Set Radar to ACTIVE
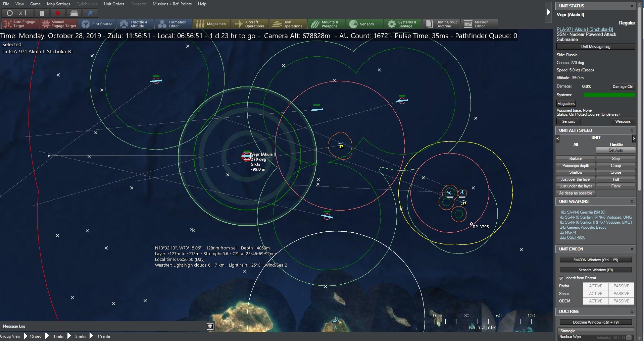 [x=595, y=286]
